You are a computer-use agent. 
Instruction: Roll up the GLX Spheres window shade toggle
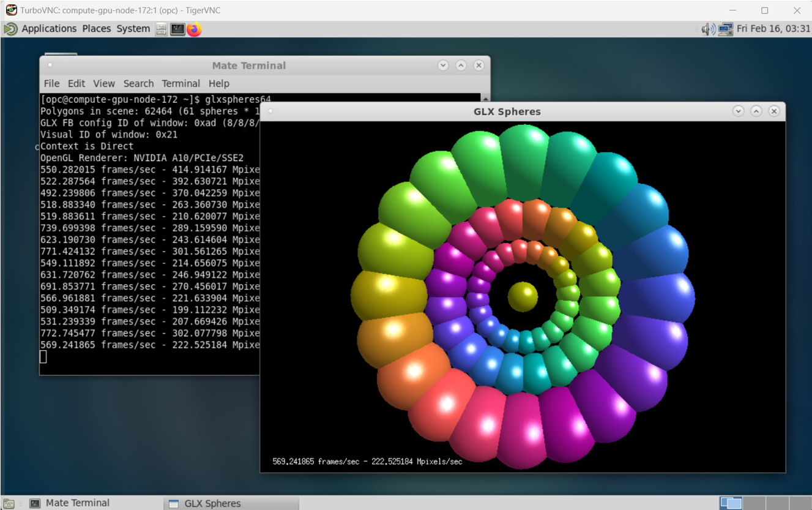tap(756, 111)
